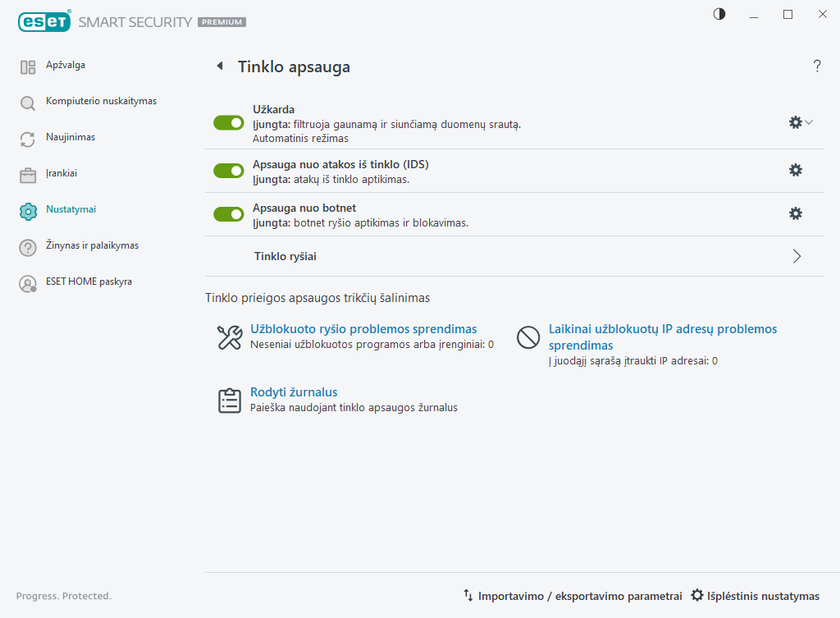The image size is (840, 618).
Task: Select Žinynas ir palaikymas in the sidebar
Action: (x=92, y=245)
